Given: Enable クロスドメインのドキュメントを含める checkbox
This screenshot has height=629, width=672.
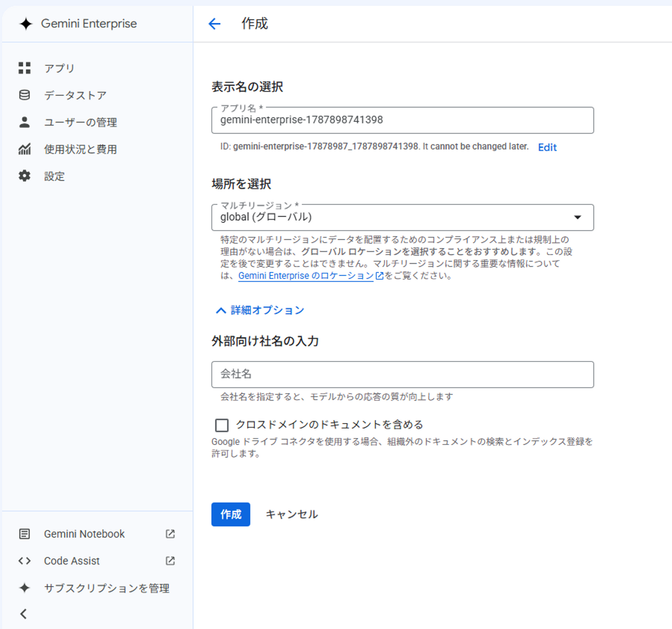Looking at the screenshot, I should 222,425.
